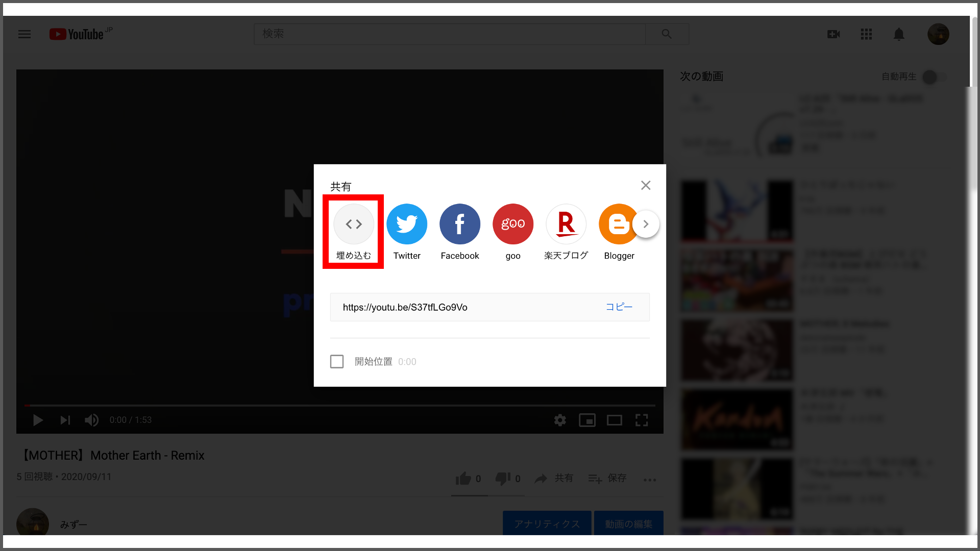Like the video with thumbs up
The width and height of the screenshot is (980, 551).
point(463,479)
